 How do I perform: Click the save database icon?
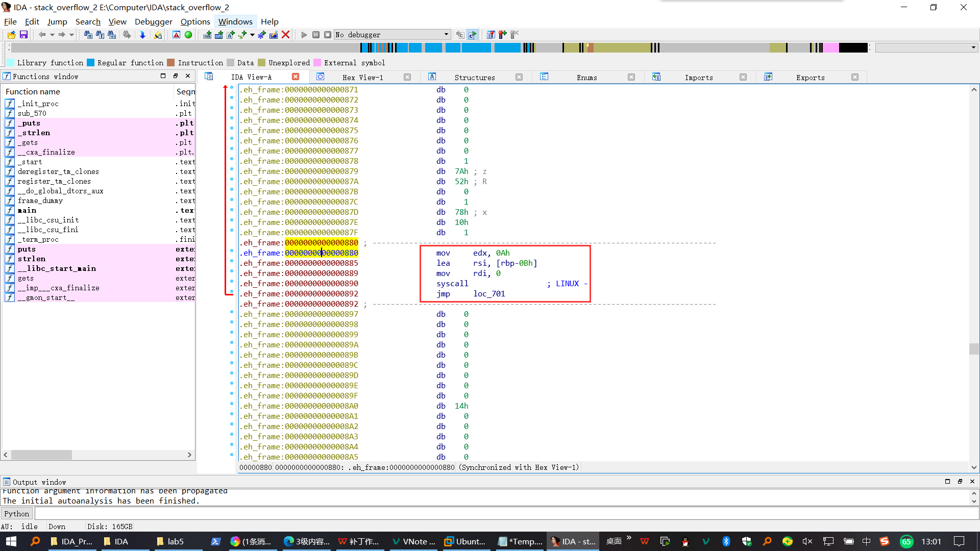[x=23, y=35]
